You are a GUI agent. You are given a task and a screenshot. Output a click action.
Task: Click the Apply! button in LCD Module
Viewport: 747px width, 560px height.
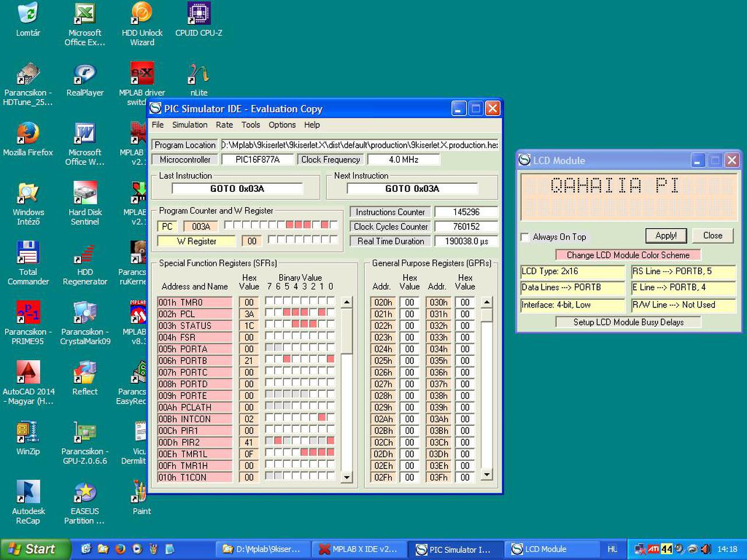pyautogui.click(x=666, y=236)
